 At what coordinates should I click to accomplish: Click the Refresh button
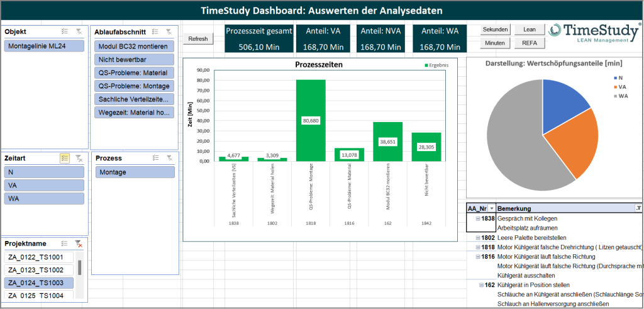click(198, 39)
